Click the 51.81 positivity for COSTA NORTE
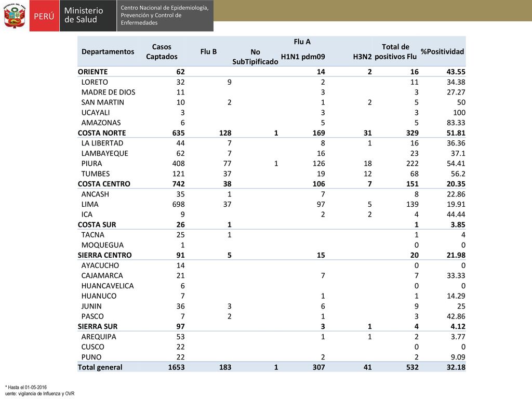Viewport: 532px width, 399px height. 456,133
